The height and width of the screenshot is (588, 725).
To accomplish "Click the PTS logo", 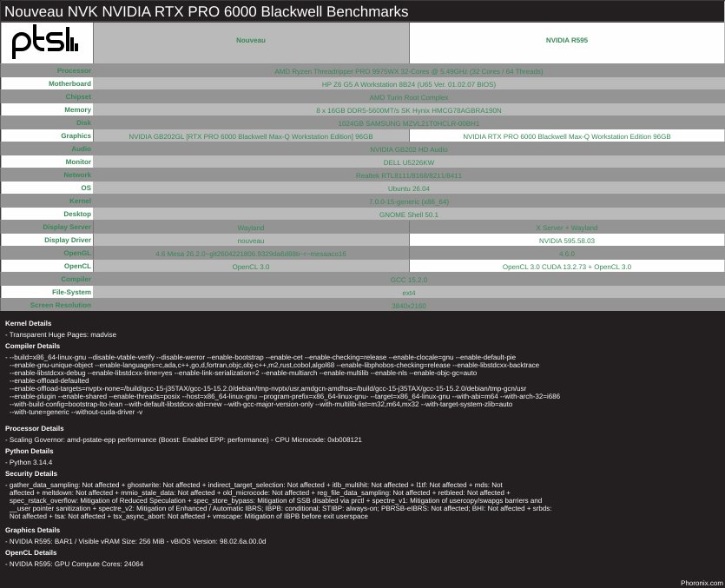I will [x=45, y=42].
